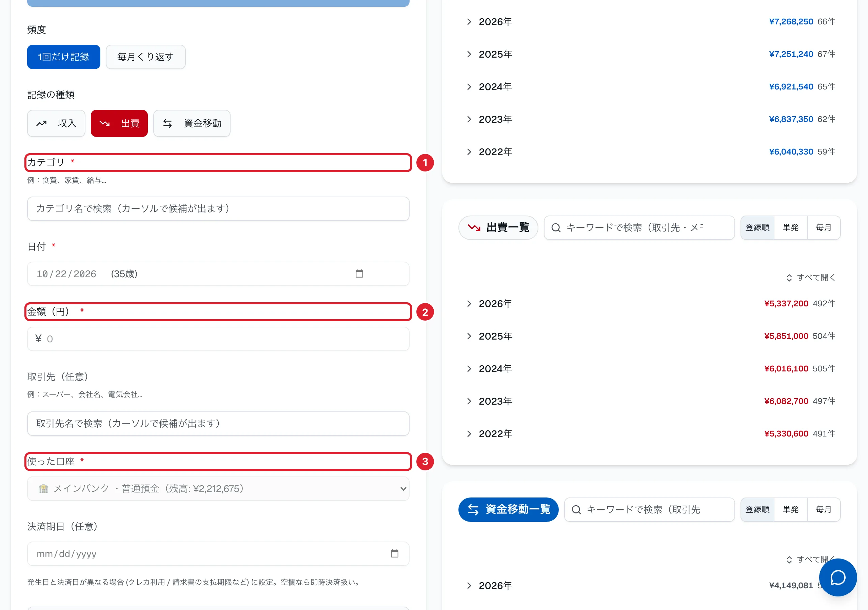Click magnifier icon in 資金移動一覧 search
868x610 pixels.
point(576,509)
